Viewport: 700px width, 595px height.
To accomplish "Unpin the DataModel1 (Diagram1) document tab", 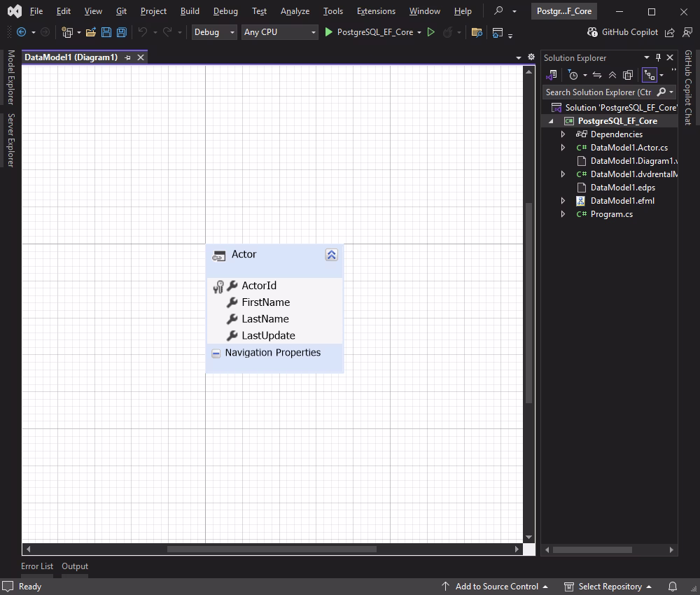I will tap(129, 57).
